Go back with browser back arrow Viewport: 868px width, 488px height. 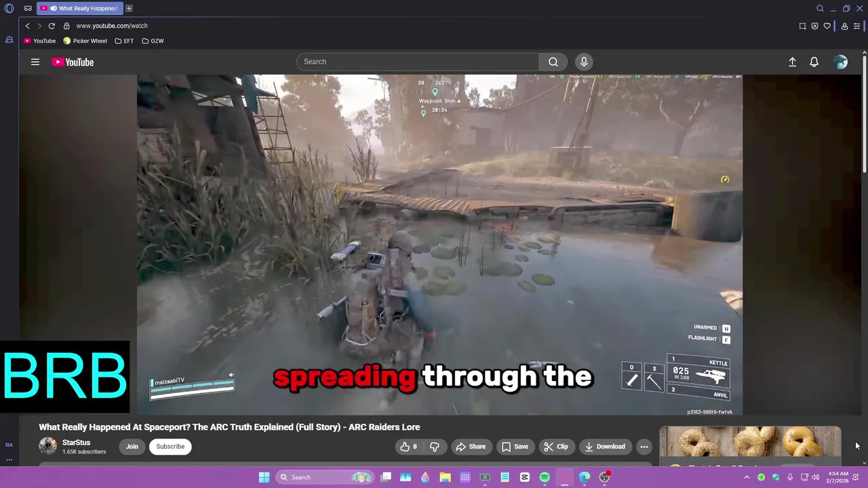27,26
